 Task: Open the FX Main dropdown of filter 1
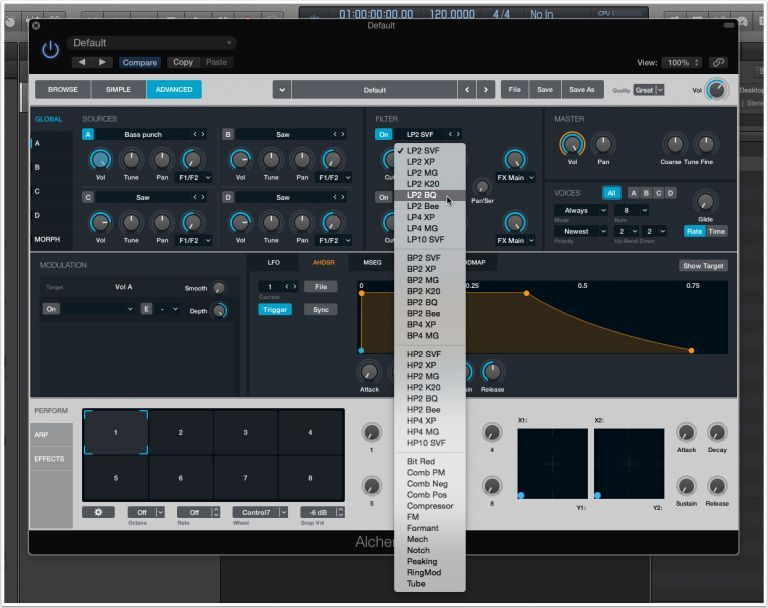[x=515, y=177]
